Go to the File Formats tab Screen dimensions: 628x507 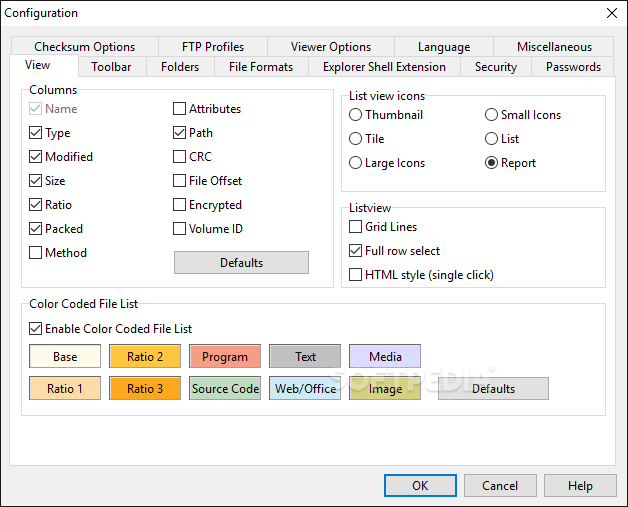(x=261, y=66)
